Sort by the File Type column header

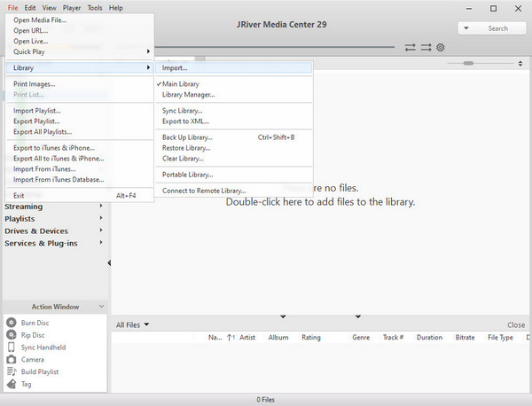500,337
